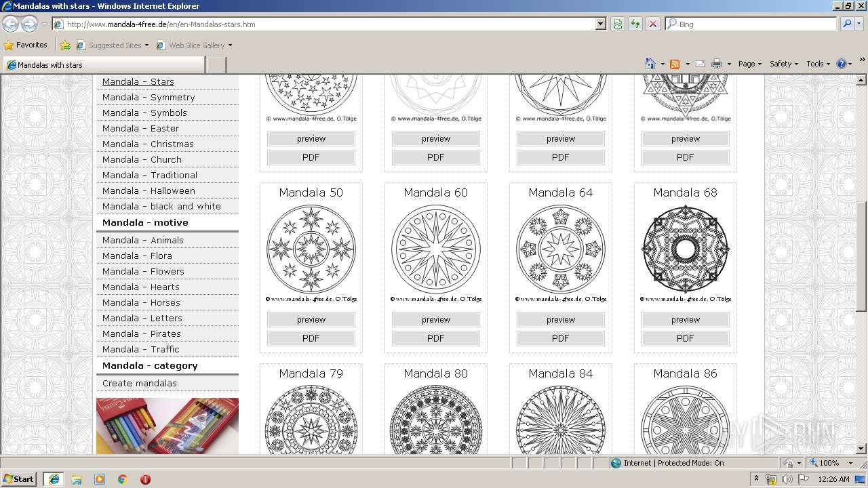Click the Help question mark icon
The image size is (868, 488).
(x=842, y=64)
